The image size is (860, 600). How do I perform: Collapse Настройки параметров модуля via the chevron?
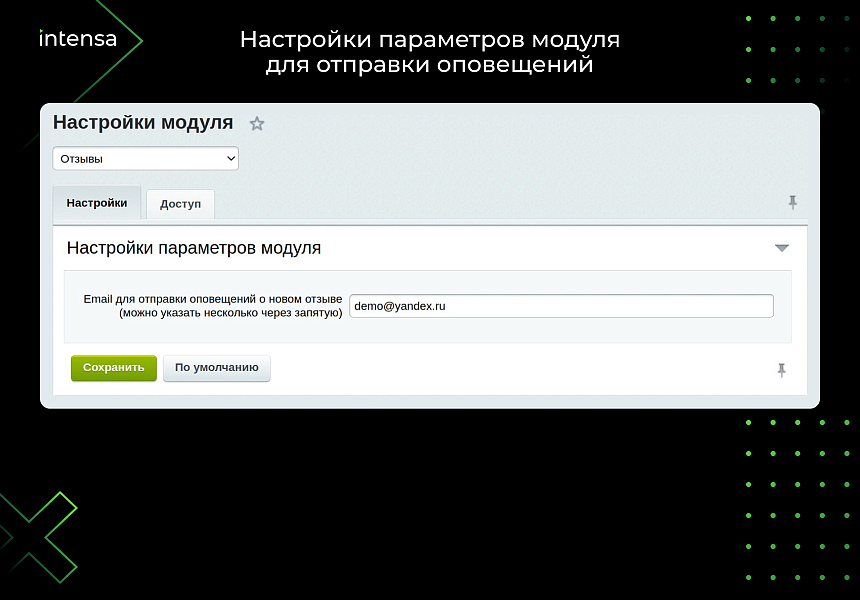781,246
